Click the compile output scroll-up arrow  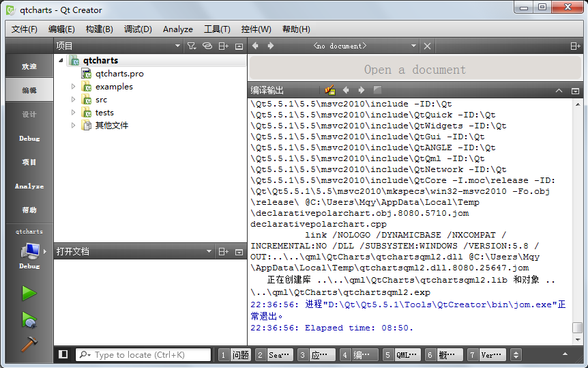coord(578,104)
